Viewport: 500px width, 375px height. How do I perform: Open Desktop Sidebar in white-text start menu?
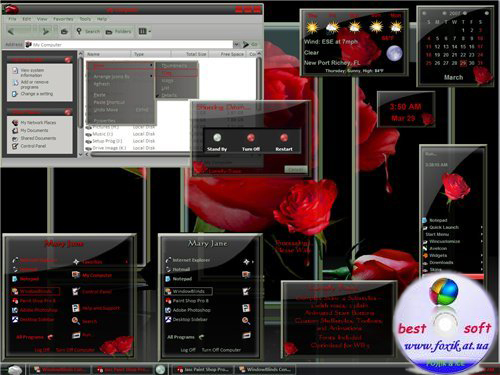(186, 319)
